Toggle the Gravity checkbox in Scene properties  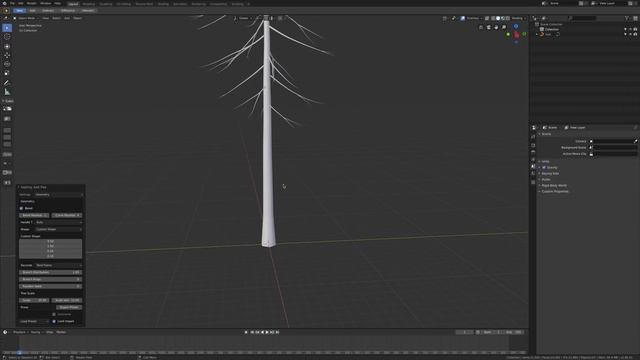pos(544,167)
